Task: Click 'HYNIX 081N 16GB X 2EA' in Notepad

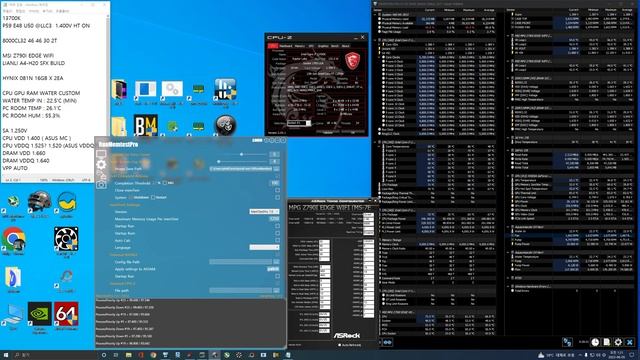Action: click(33, 78)
